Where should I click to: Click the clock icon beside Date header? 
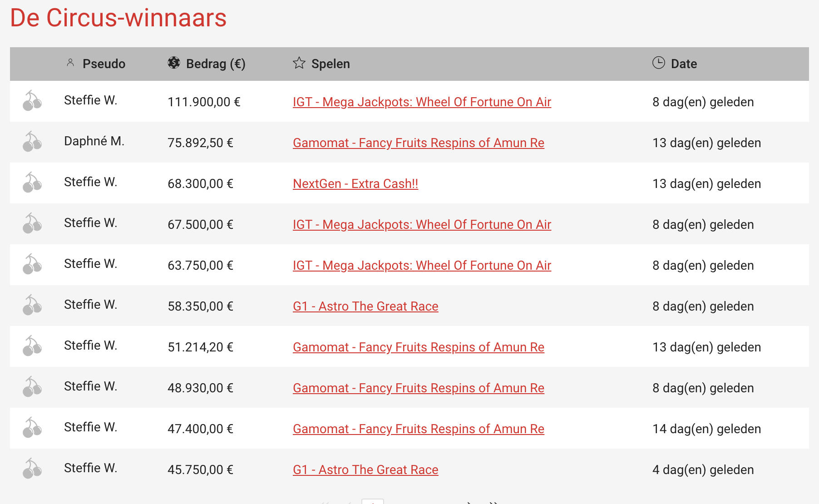point(658,63)
